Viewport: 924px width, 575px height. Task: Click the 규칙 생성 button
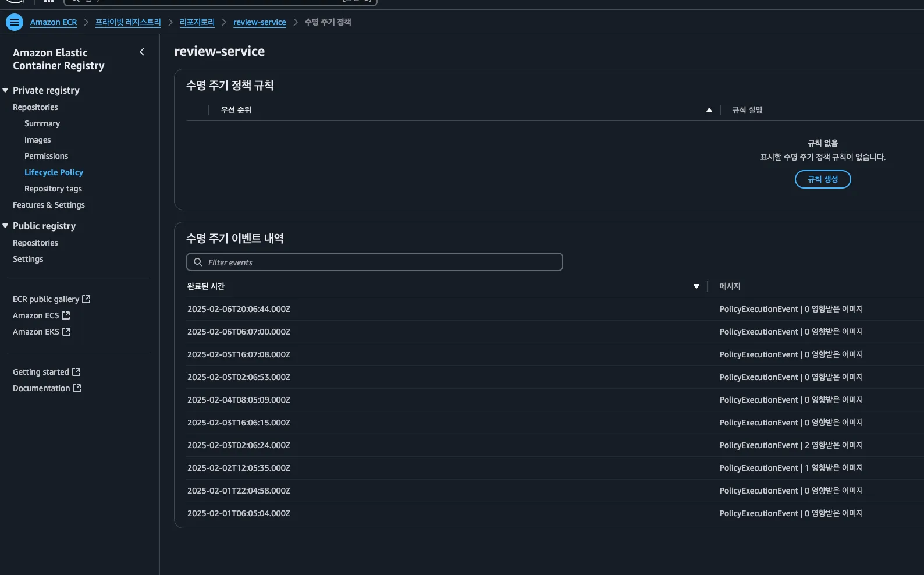tap(823, 179)
